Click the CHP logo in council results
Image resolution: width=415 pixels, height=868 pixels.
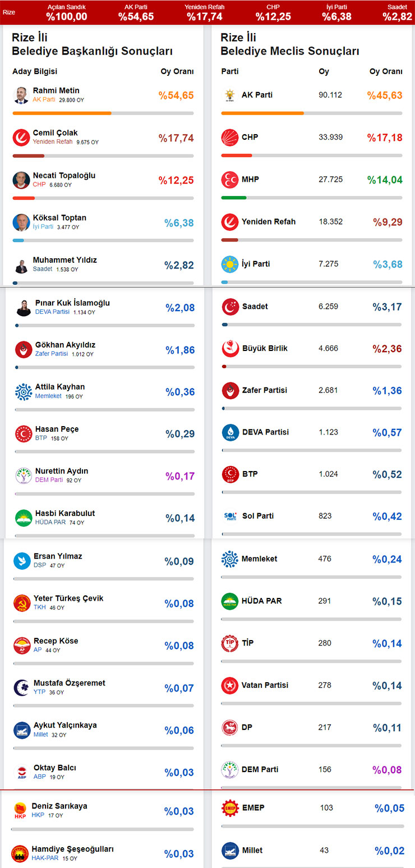[230, 138]
